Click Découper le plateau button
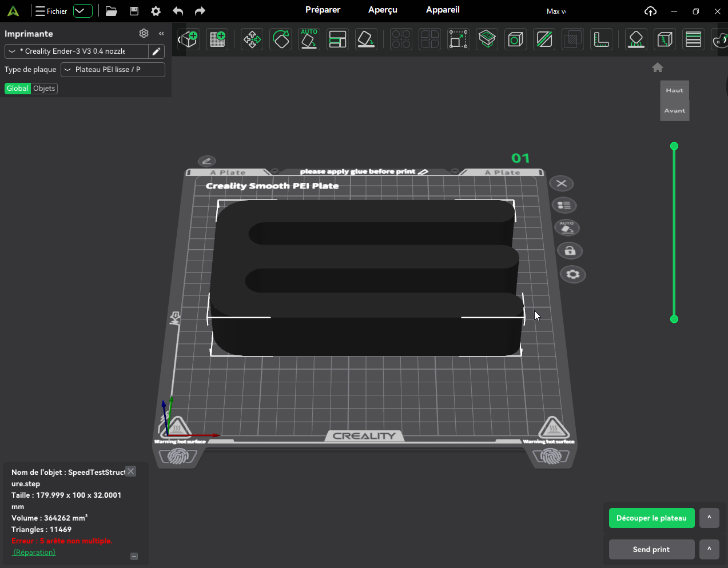Viewport: 728px width, 568px height. [651, 518]
